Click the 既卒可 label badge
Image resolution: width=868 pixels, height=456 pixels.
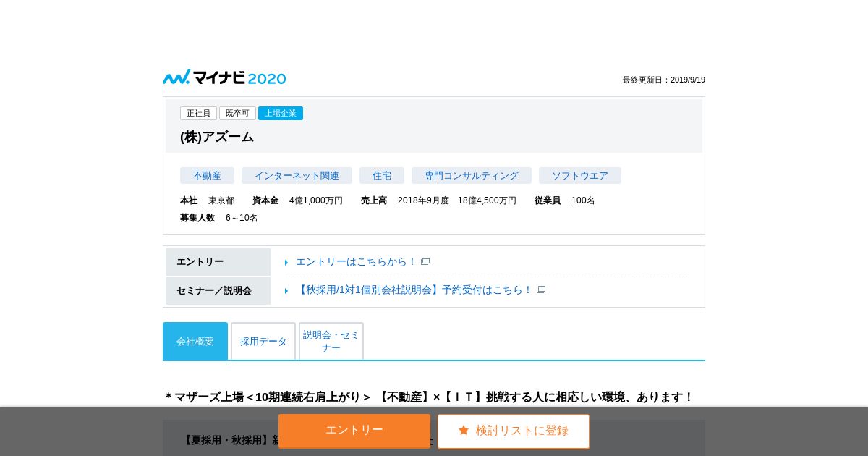click(237, 113)
